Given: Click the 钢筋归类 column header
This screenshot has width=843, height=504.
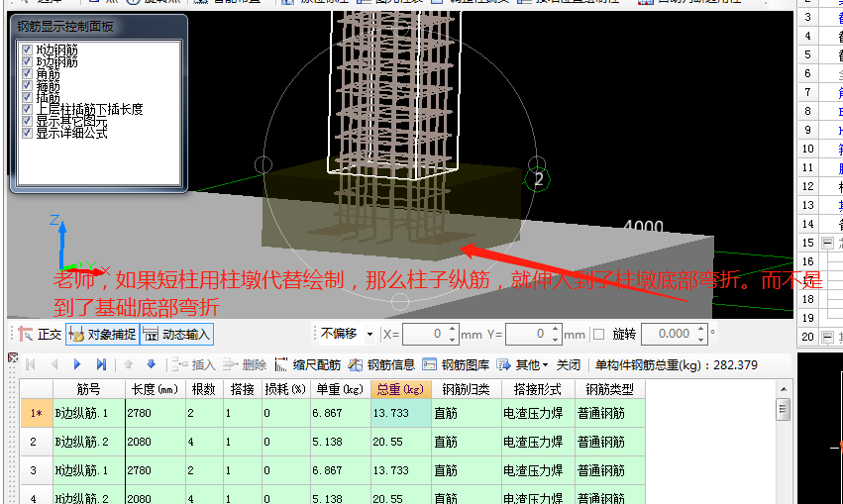Looking at the screenshot, I should (x=467, y=389).
